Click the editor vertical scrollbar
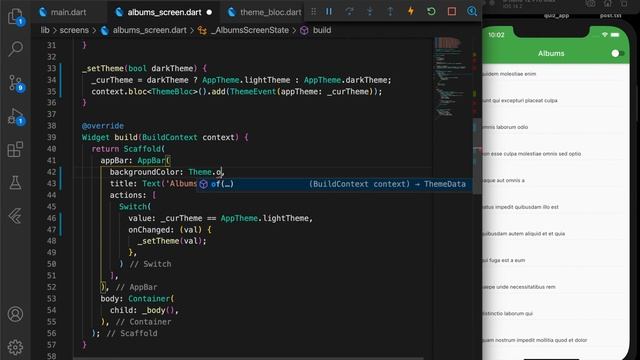This screenshot has width=640, height=360. 477,156
